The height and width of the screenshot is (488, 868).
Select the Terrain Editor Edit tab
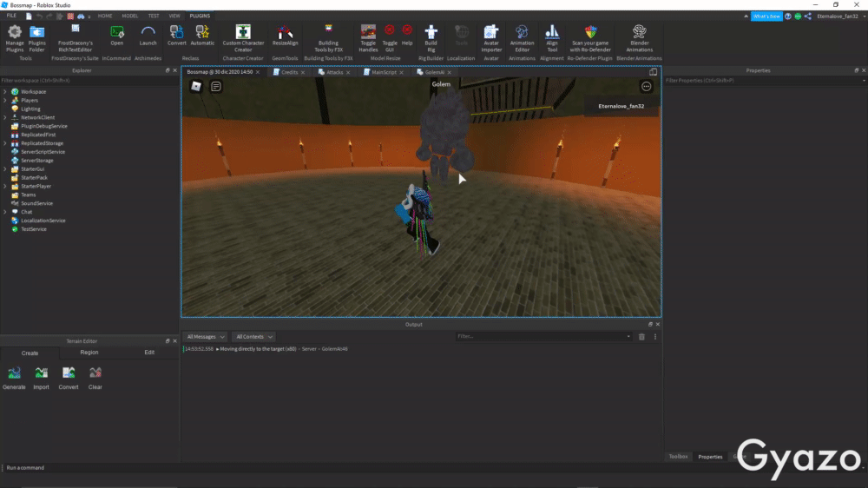pos(149,353)
